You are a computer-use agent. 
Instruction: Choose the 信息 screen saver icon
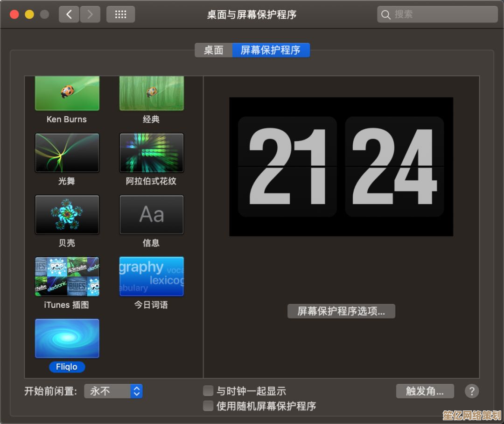(151, 214)
